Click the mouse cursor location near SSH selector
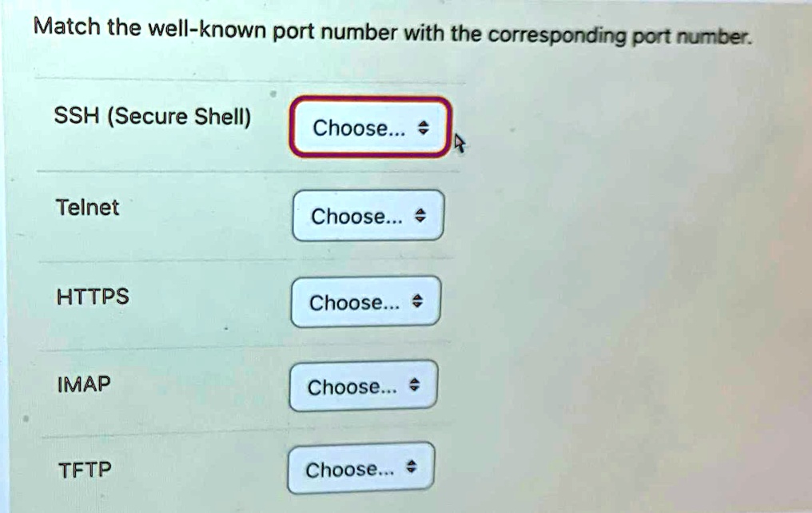812x513 pixels. [460, 141]
